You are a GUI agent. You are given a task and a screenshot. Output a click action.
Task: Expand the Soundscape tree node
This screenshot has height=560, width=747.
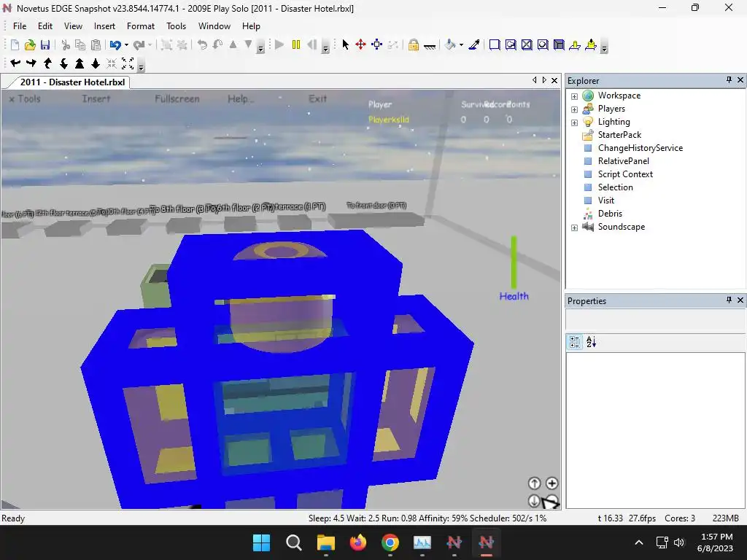(575, 227)
